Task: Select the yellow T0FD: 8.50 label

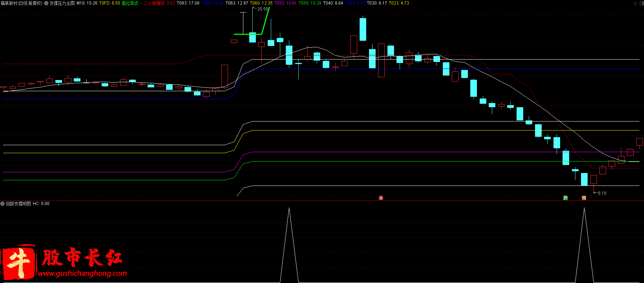Action: [x=110, y=3]
